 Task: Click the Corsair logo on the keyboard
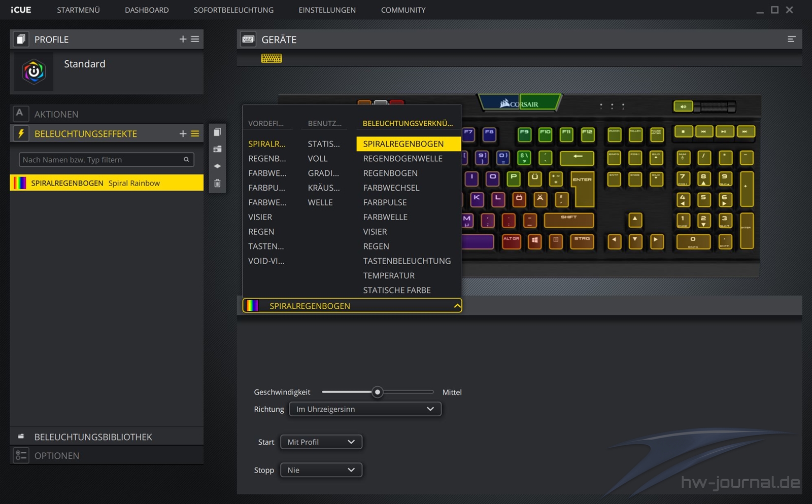click(x=519, y=103)
